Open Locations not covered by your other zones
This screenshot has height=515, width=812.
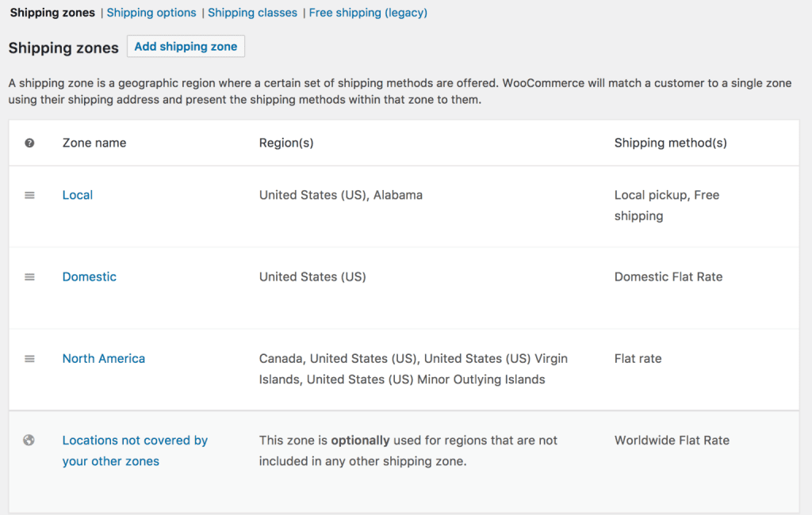[x=135, y=451]
